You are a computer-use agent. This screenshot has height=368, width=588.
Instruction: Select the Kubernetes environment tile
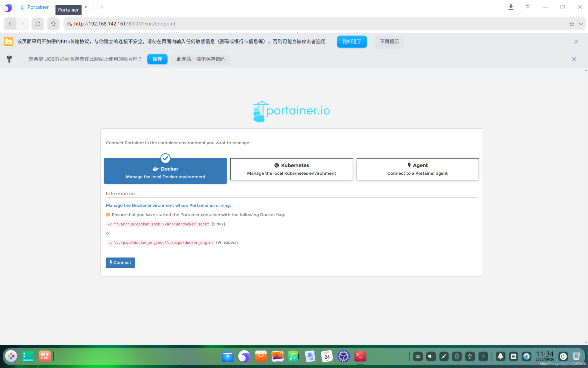coord(292,169)
